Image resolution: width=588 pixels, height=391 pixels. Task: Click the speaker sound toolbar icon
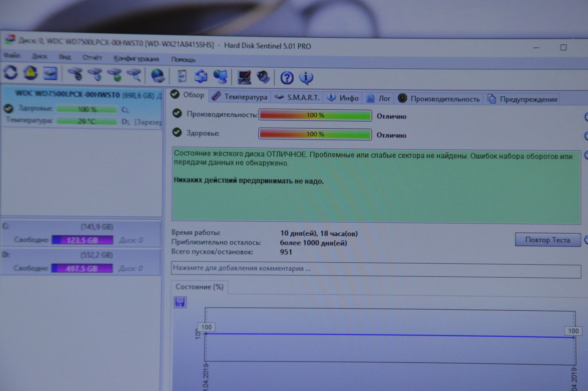pos(263,77)
